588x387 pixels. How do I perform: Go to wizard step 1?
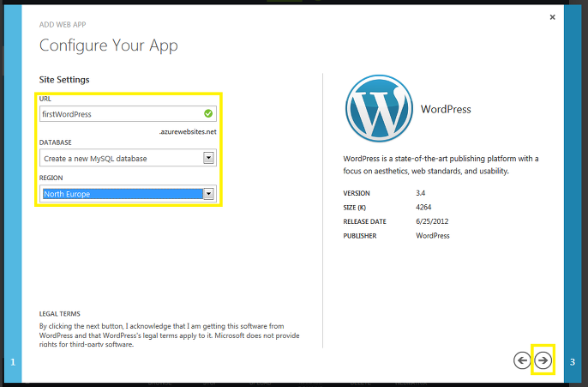[x=13, y=362]
